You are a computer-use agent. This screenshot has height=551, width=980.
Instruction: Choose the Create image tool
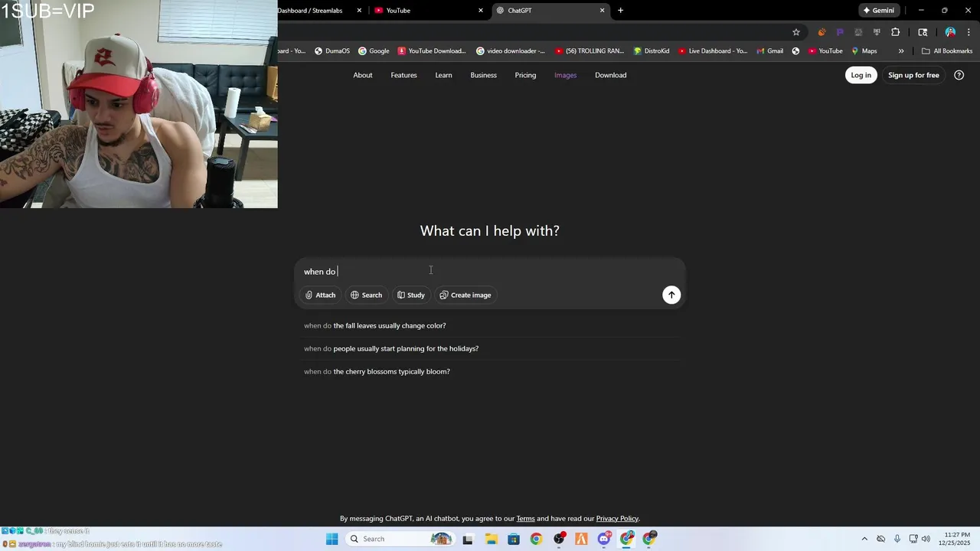click(465, 295)
